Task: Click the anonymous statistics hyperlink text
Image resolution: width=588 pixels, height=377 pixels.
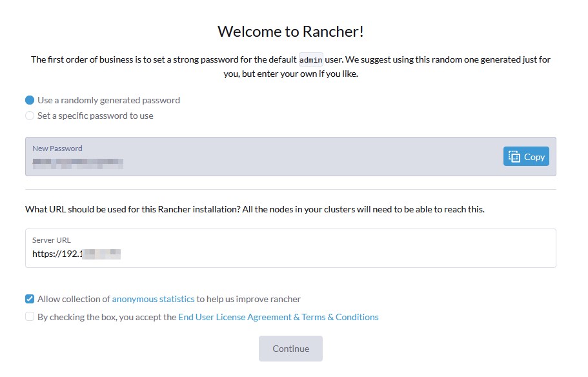Action: coord(152,298)
